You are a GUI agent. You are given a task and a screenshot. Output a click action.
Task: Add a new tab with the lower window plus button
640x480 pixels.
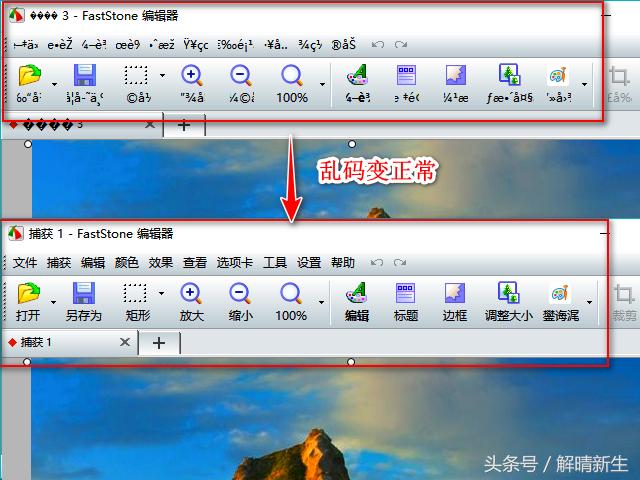[159, 343]
